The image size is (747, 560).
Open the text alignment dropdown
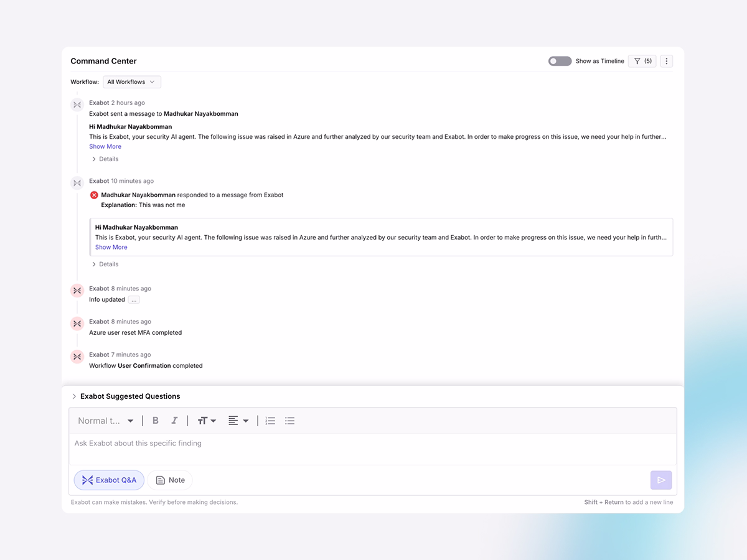[x=238, y=421]
